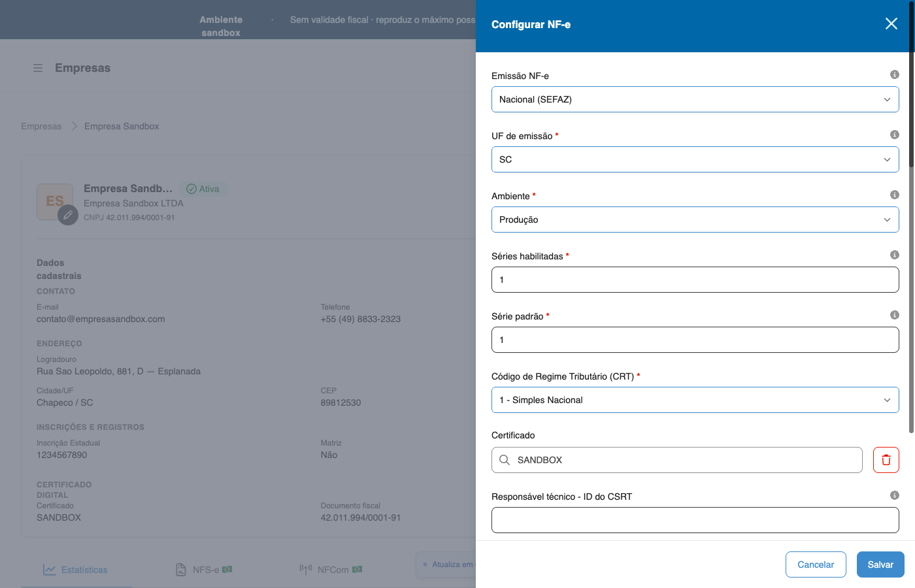Save configuration with the Salvar button

[880, 564]
